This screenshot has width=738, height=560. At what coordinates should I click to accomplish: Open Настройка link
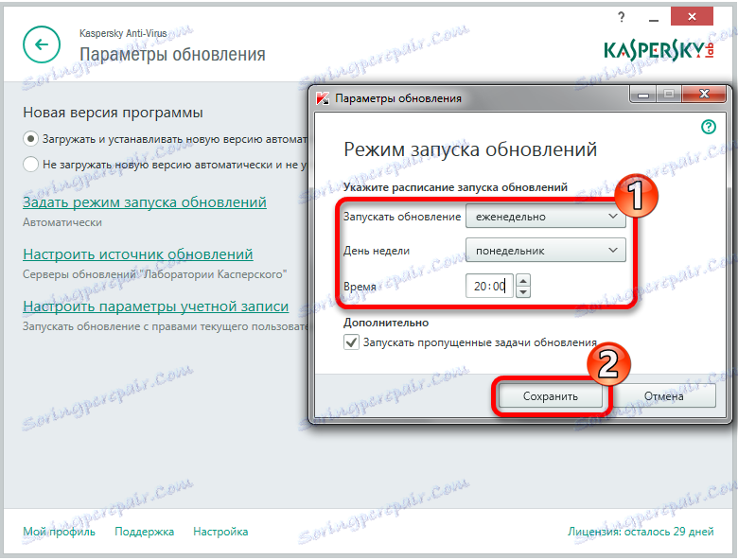pyautogui.click(x=220, y=532)
